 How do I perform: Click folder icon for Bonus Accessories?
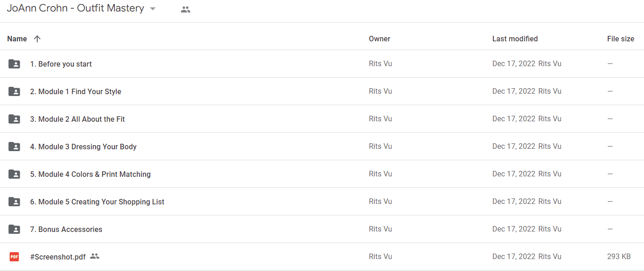click(14, 229)
